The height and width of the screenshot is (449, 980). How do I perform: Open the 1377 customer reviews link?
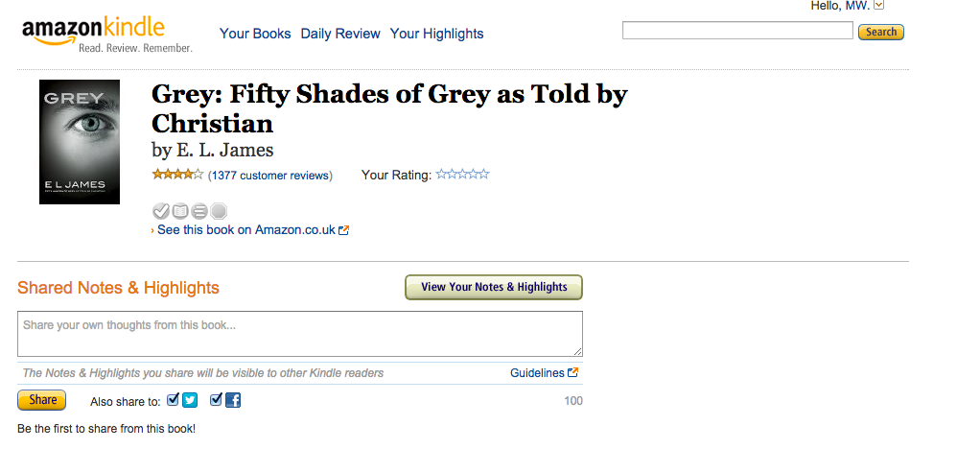[270, 176]
